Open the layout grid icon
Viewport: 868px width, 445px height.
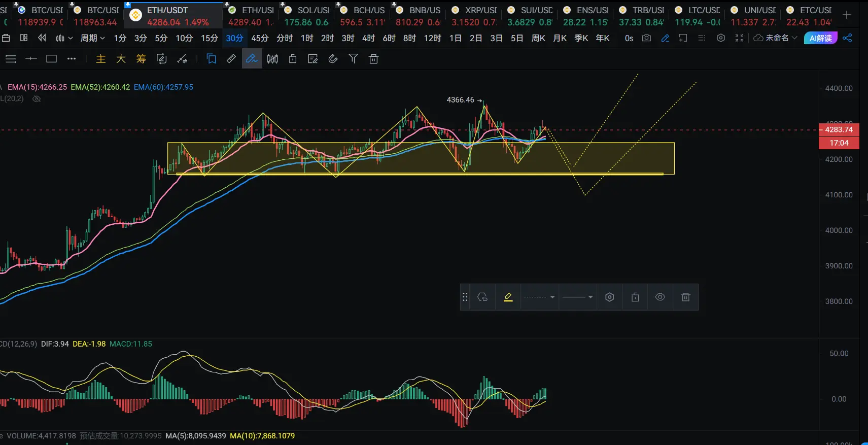pos(24,38)
